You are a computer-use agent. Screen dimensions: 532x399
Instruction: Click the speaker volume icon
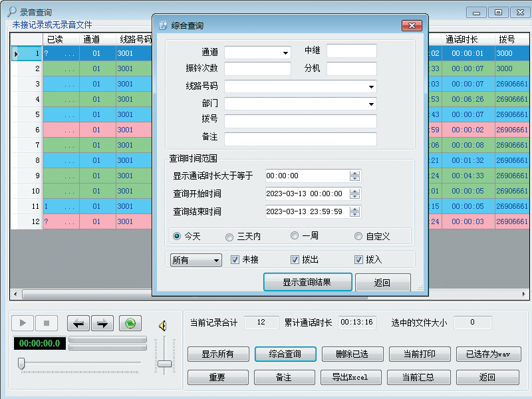163,326
